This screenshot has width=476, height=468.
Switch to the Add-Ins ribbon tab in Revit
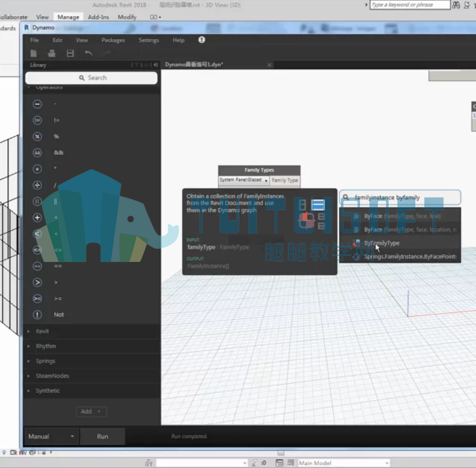tap(98, 17)
